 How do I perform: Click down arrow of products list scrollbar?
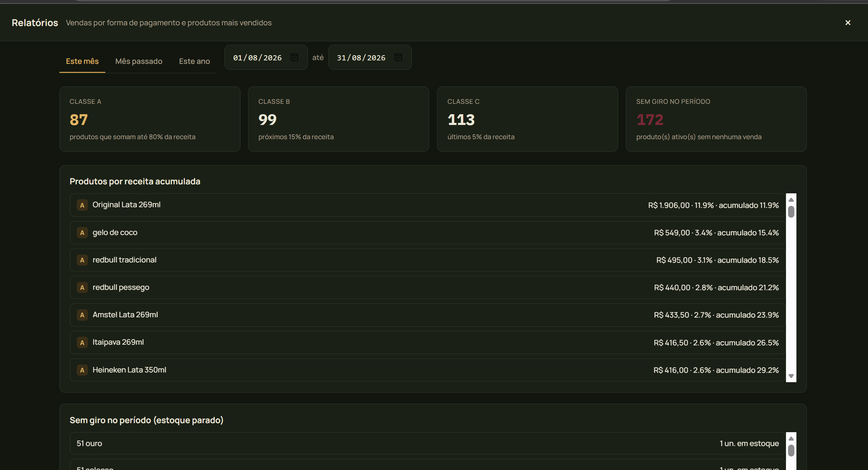pos(791,376)
